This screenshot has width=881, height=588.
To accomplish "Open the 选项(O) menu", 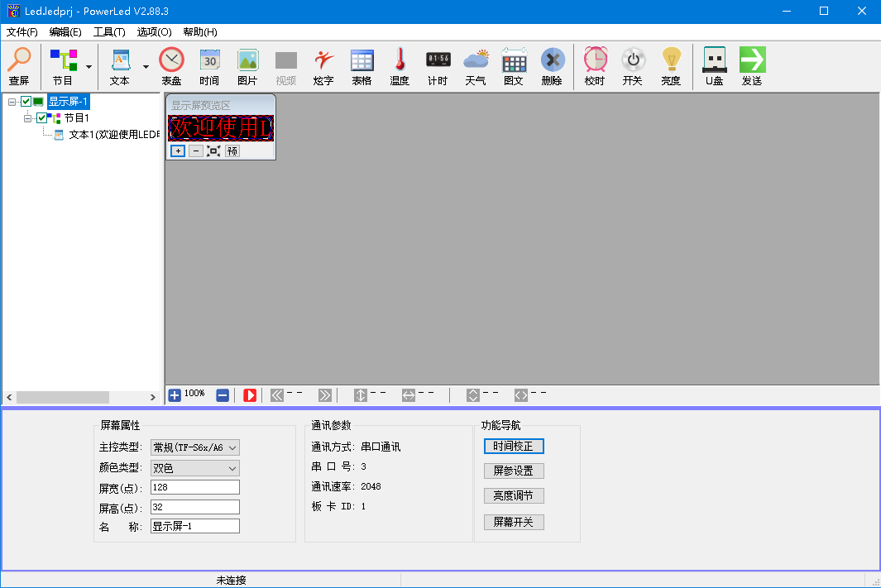I will (153, 31).
